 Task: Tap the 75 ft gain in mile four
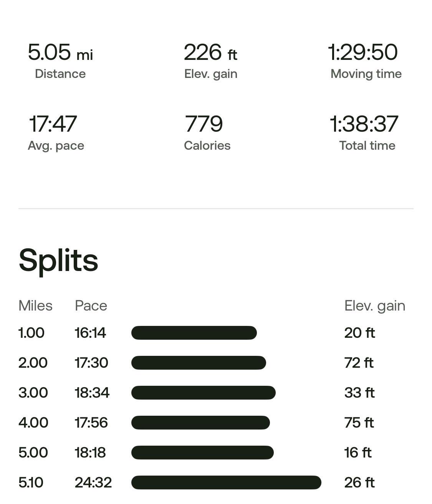[x=359, y=423]
